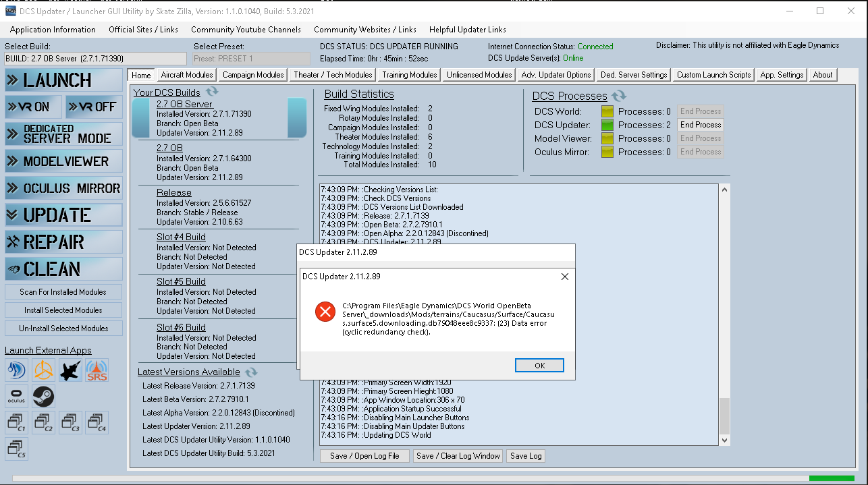
Task: Refresh the Your DCS Builds list
Action: [x=212, y=92]
